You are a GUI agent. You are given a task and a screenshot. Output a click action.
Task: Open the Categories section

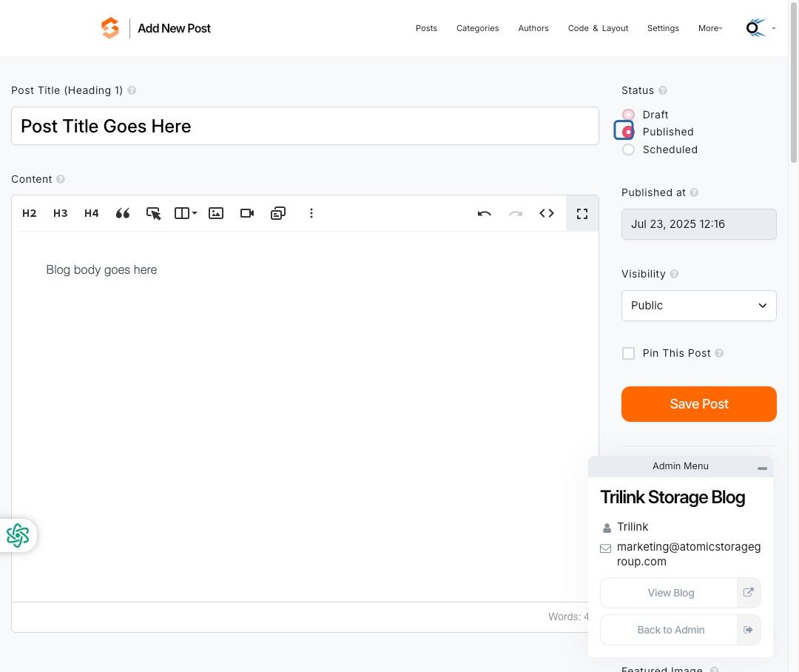pos(477,29)
